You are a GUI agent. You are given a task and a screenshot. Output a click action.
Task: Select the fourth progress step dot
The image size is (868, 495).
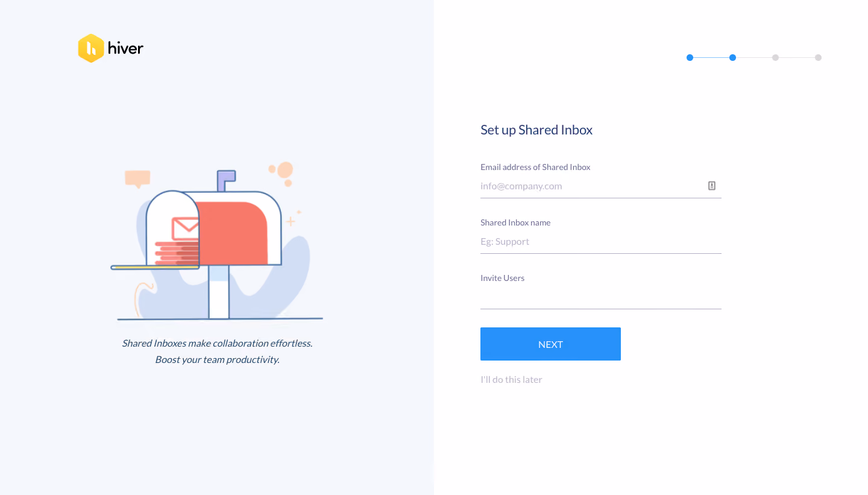pyautogui.click(x=818, y=58)
